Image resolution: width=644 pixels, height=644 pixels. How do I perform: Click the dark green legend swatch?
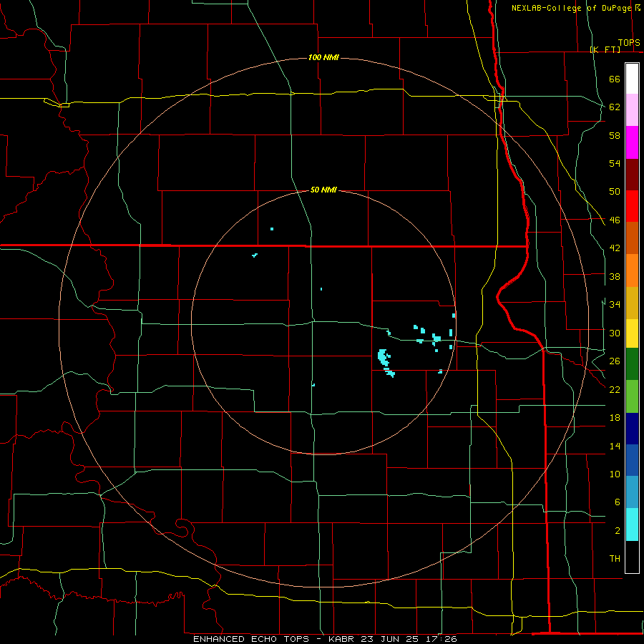[x=632, y=364]
